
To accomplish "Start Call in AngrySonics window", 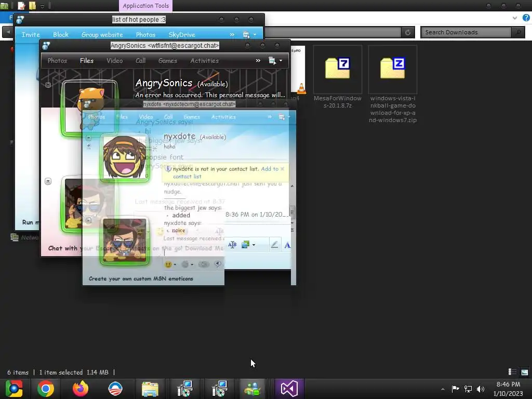I will point(140,61).
